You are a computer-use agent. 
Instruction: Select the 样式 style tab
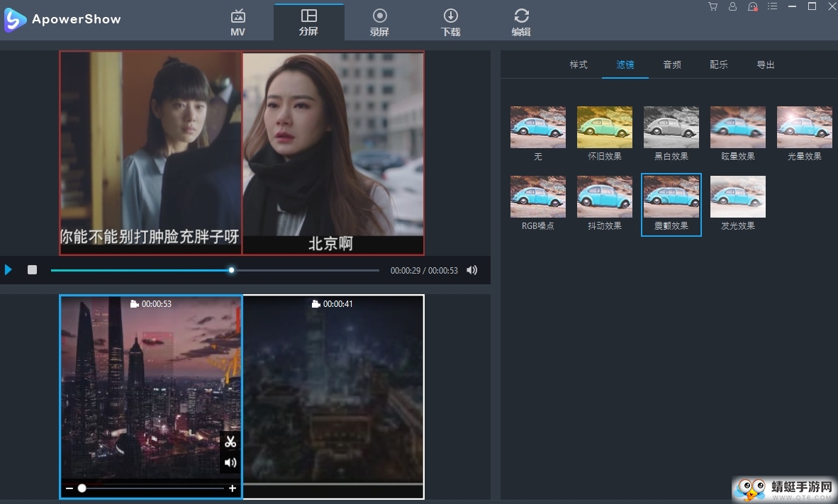coord(579,65)
